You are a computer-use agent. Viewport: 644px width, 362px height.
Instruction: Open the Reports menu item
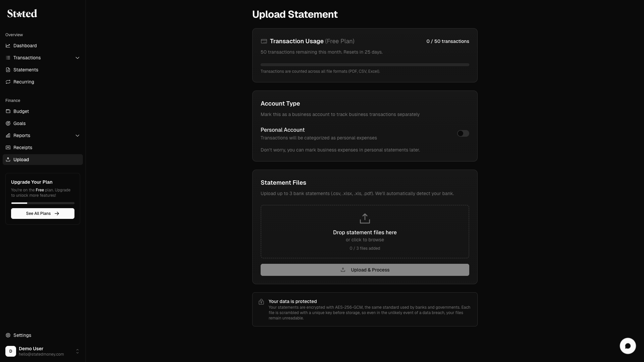click(x=22, y=135)
